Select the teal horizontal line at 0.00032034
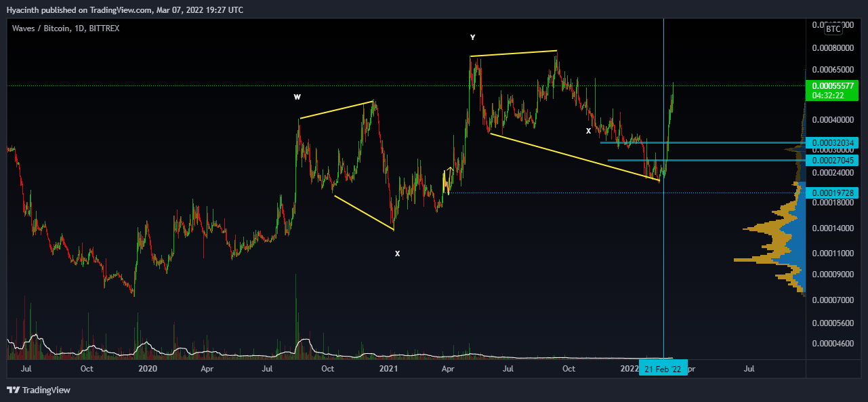The image size is (868, 402). coord(702,142)
